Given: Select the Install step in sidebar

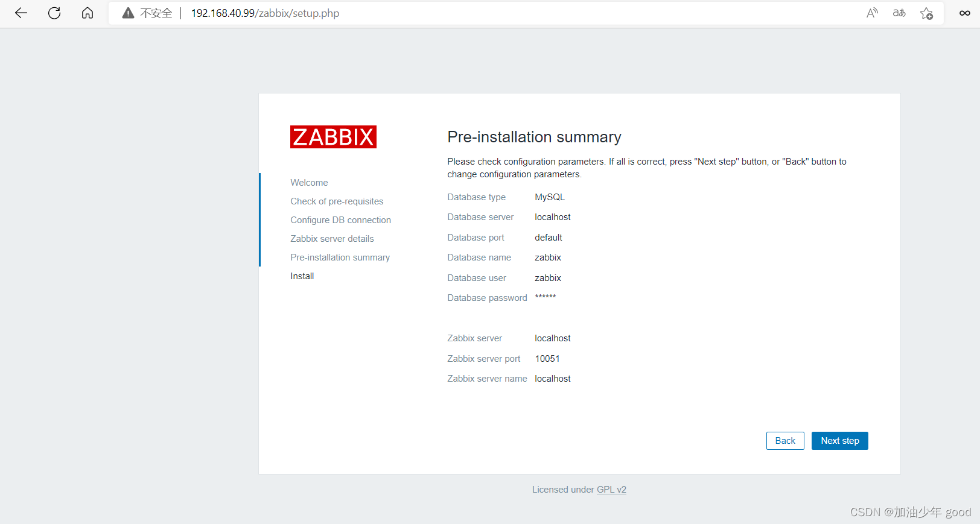Looking at the screenshot, I should pos(302,276).
